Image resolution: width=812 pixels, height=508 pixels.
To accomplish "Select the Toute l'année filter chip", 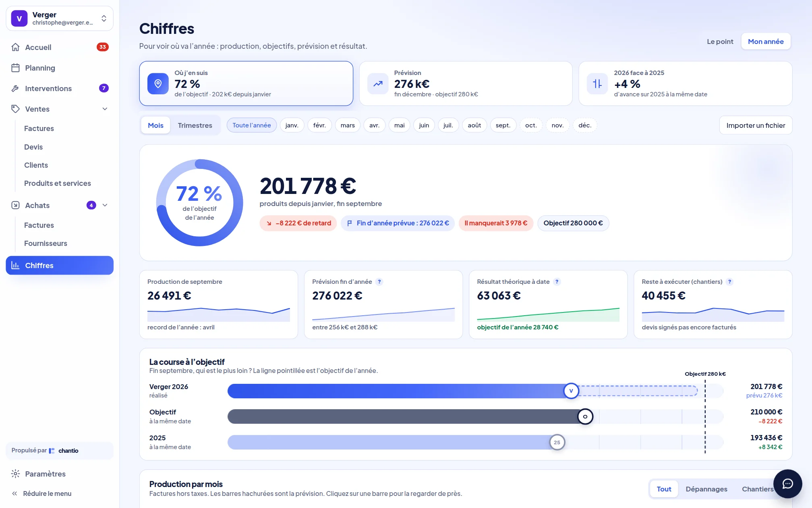I will pos(252,125).
